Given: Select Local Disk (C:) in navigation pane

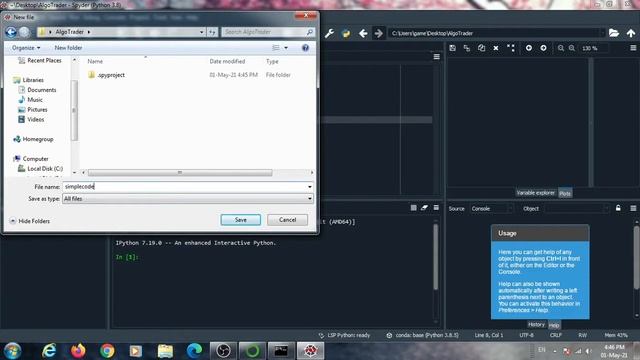Looking at the screenshot, I should tap(41, 169).
